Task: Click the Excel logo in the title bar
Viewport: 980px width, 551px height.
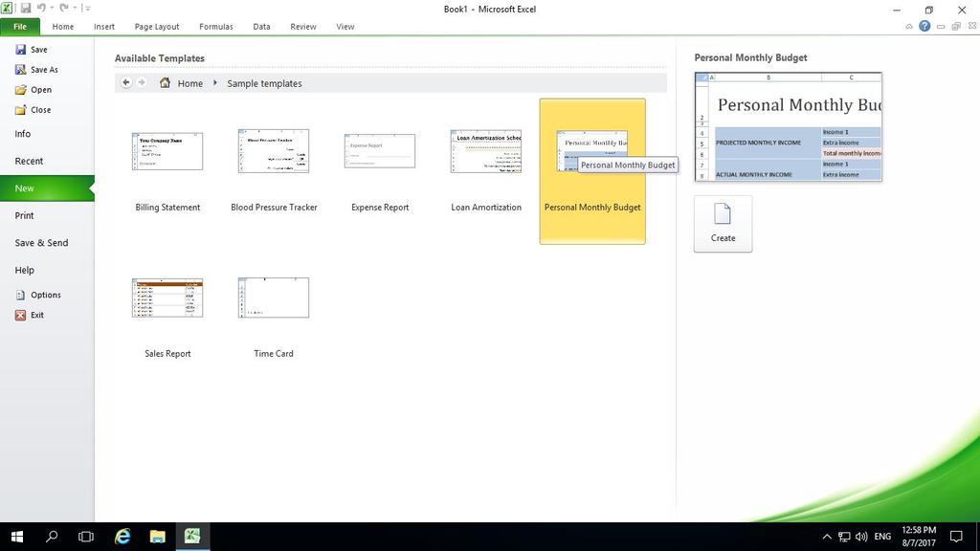Action: click(7, 8)
